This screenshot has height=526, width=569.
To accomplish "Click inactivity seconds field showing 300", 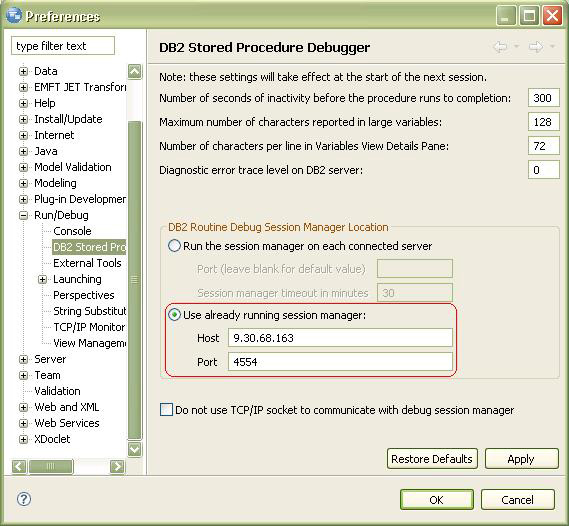I will coord(544,98).
